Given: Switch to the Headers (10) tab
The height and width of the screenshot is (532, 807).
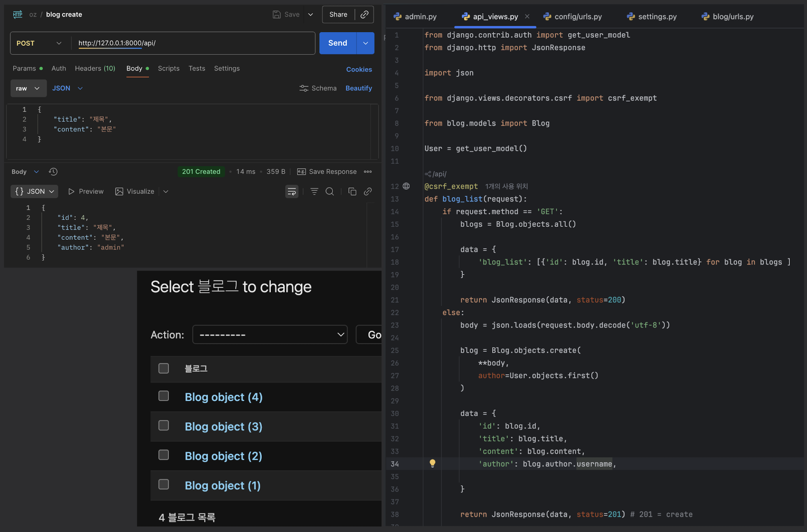Looking at the screenshot, I should pos(95,68).
